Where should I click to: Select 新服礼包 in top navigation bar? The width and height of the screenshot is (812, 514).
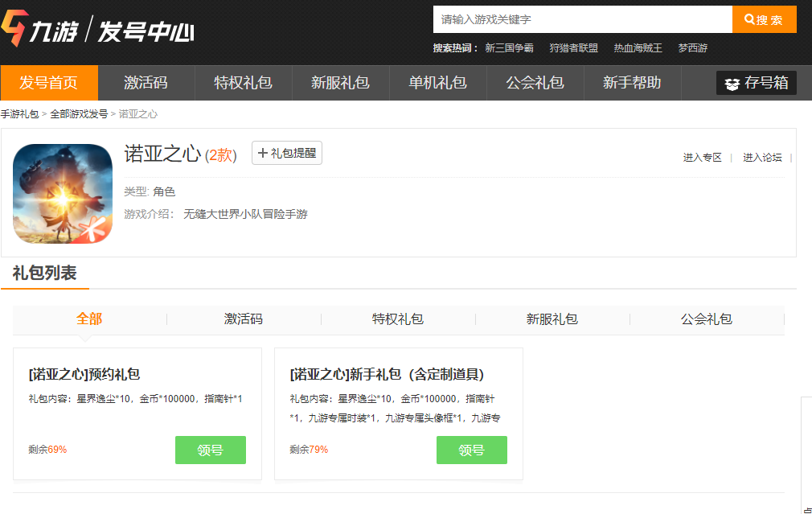(340, 83)
